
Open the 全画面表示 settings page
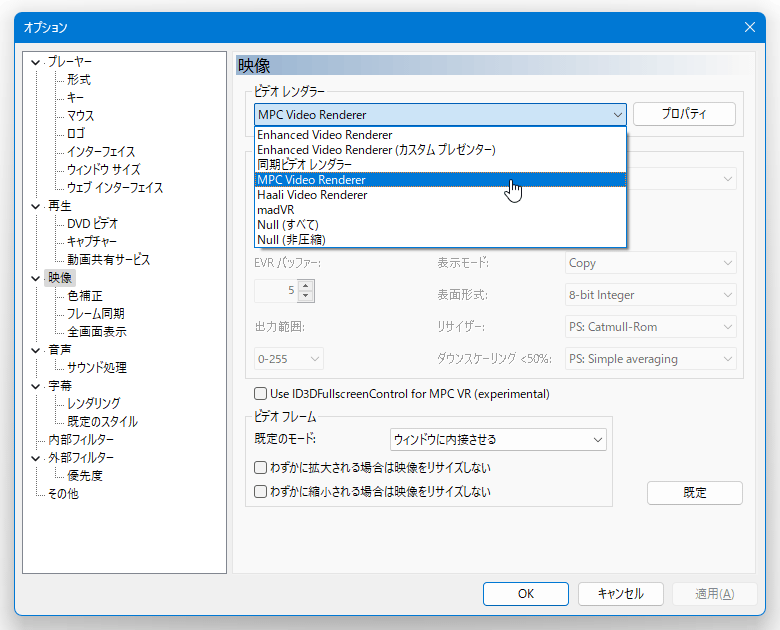point(97,331)
